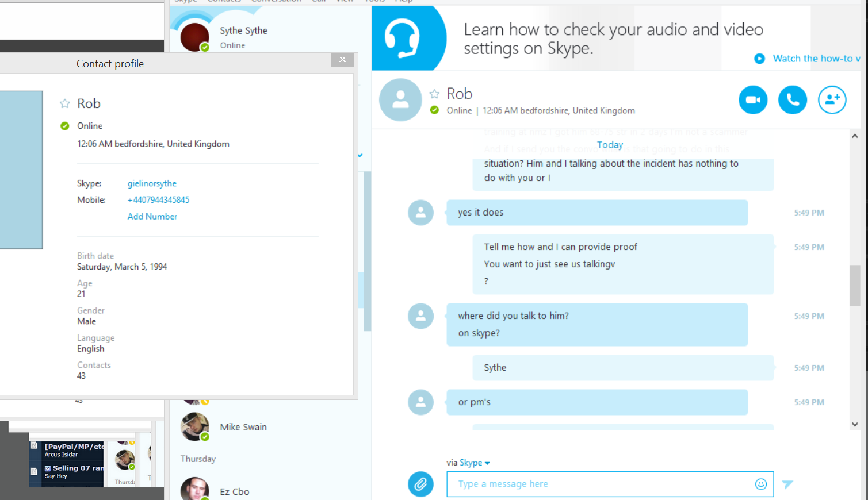
Task: Click Add Number link
Action: [x=152, y=217]
